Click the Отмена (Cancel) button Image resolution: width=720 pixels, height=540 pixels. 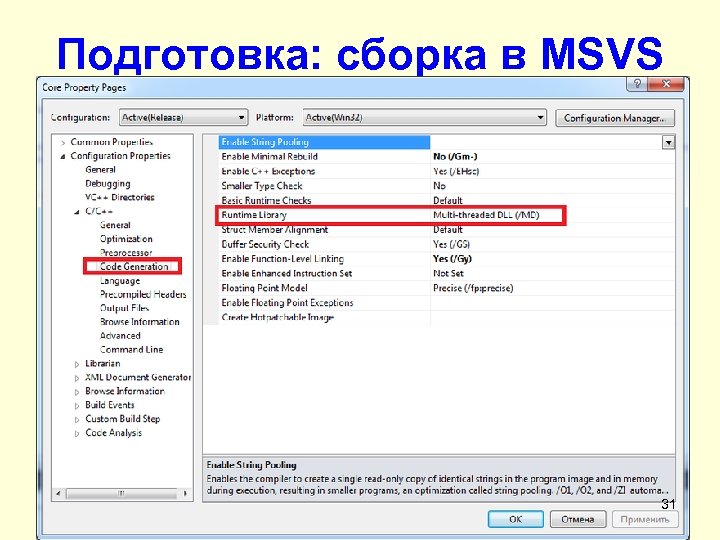578,519
